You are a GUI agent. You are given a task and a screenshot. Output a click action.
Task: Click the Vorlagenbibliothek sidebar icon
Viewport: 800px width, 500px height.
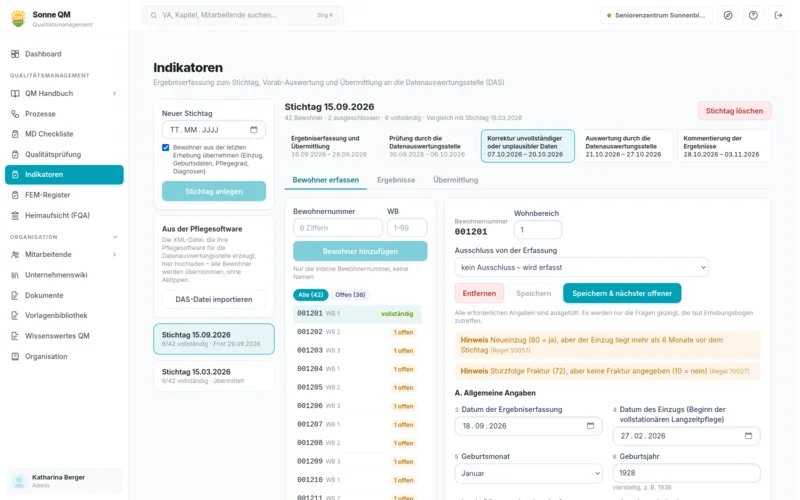click(15, 315)
